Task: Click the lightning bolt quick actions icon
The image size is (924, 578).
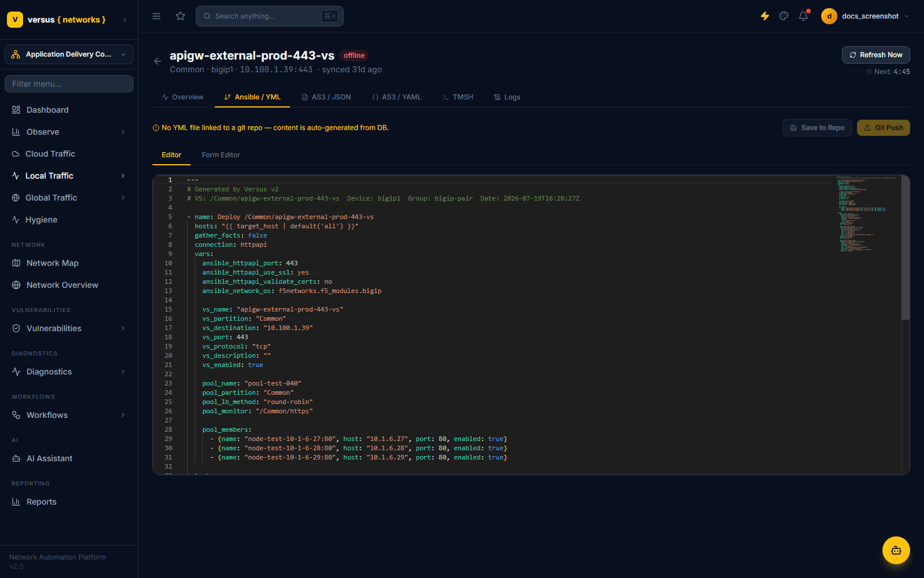Action: [x=765, y=16]
